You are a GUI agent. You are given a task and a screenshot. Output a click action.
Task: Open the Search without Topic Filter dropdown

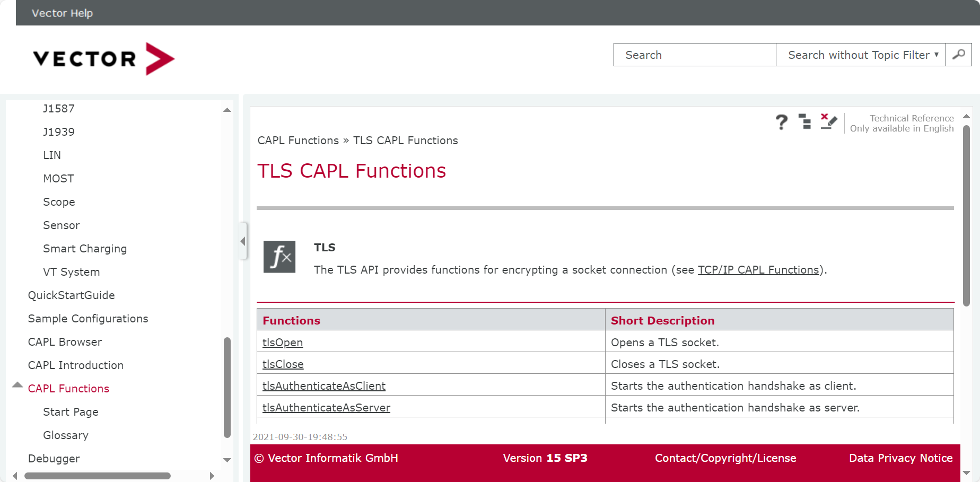[x=861, y=55]
